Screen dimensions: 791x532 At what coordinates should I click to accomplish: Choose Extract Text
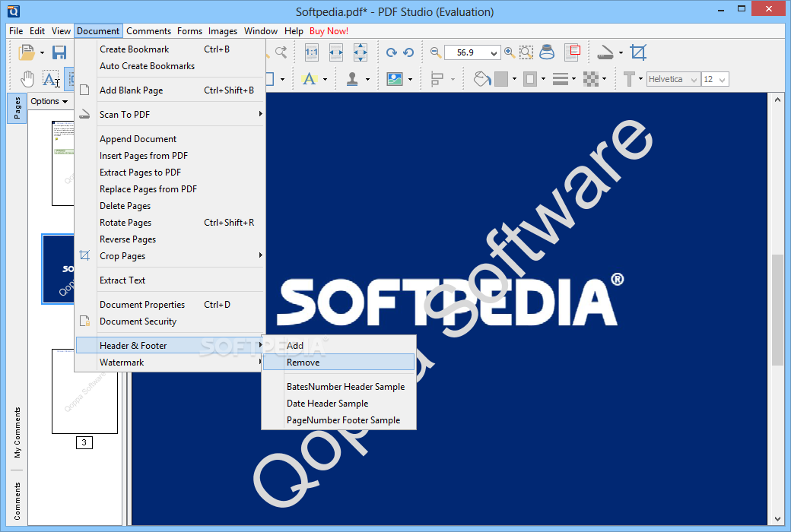point(170,280)
